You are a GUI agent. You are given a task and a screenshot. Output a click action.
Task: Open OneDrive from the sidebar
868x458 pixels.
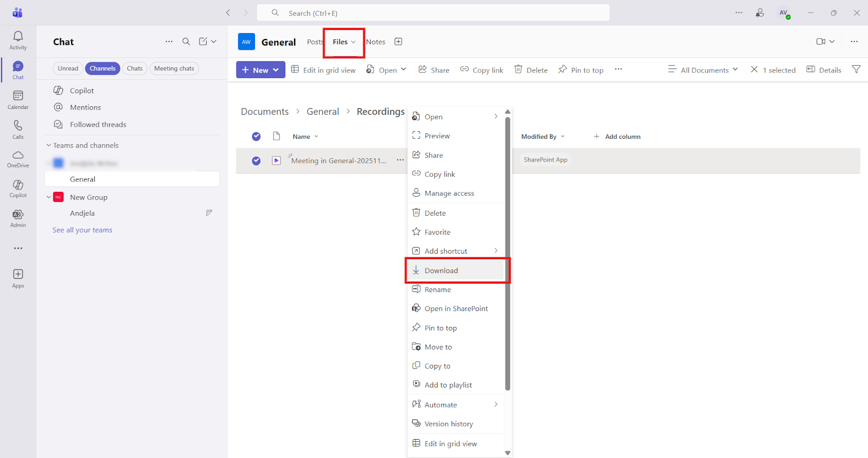point(18,159)
